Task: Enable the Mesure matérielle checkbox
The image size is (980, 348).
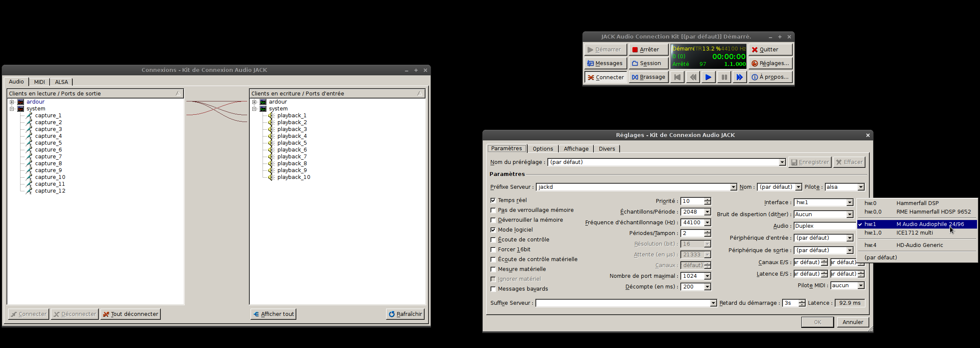Action: 493,269
